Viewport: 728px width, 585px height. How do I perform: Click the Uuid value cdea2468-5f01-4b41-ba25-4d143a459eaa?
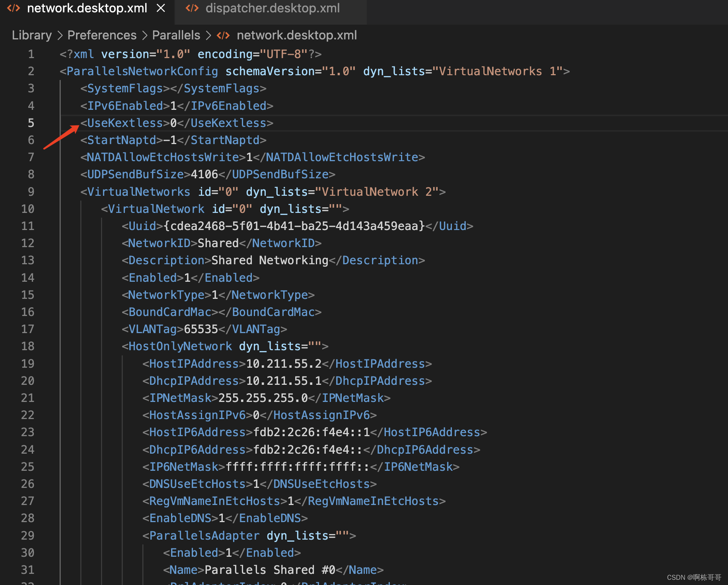(294, 226)
